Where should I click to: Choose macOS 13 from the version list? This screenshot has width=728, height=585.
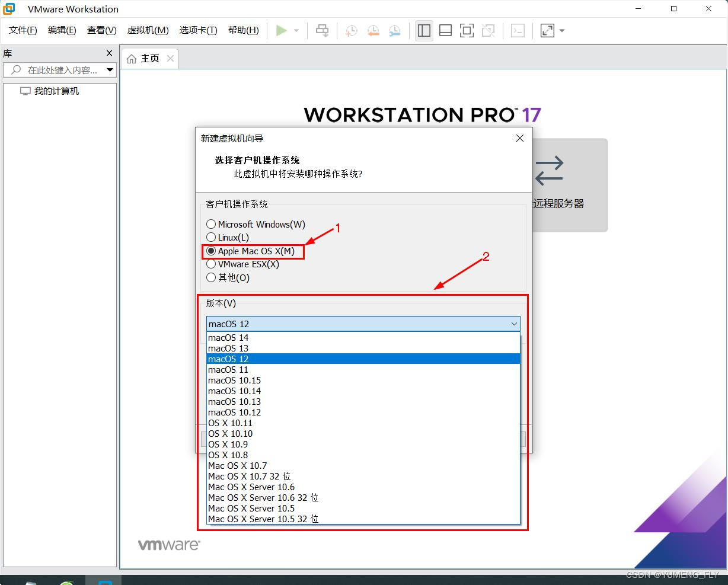click(x=363, y=348)
